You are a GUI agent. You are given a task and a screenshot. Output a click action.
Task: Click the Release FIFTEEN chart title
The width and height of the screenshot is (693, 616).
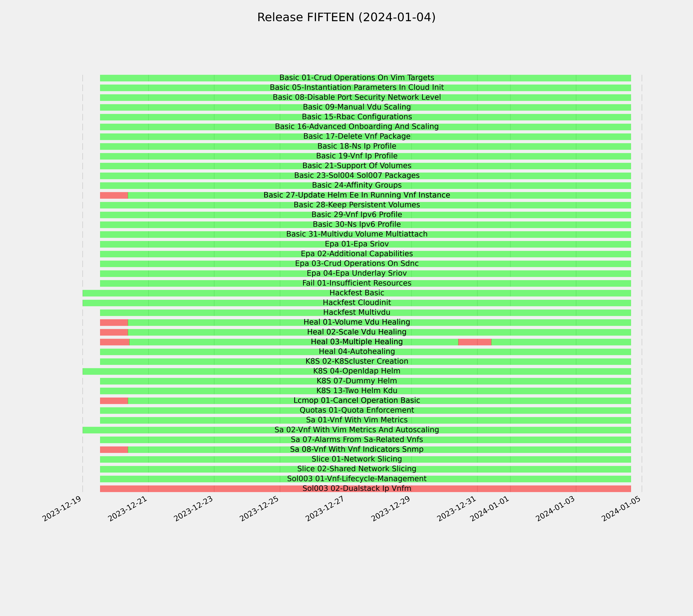(346, 17)
